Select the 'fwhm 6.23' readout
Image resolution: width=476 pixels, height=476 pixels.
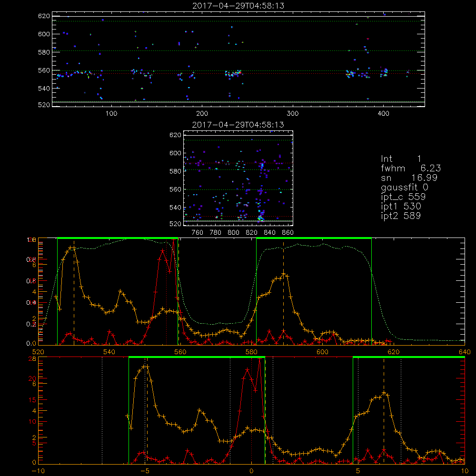pos(411,168)
